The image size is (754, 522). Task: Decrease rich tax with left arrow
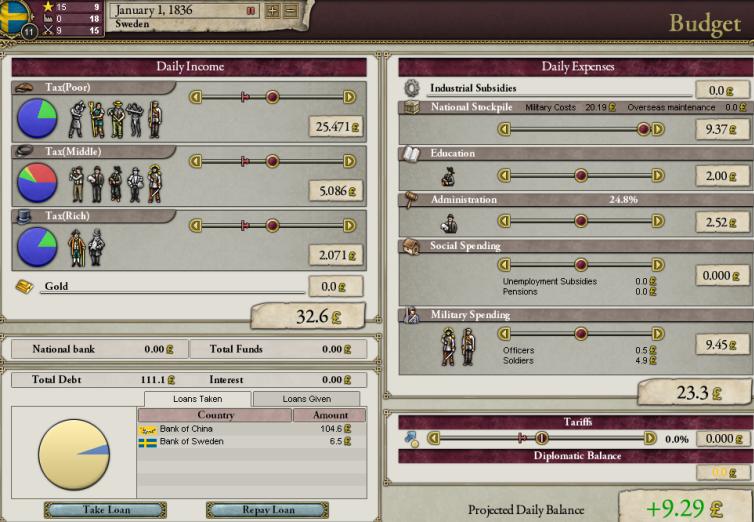pyautogui.click(x=195, y=225)
